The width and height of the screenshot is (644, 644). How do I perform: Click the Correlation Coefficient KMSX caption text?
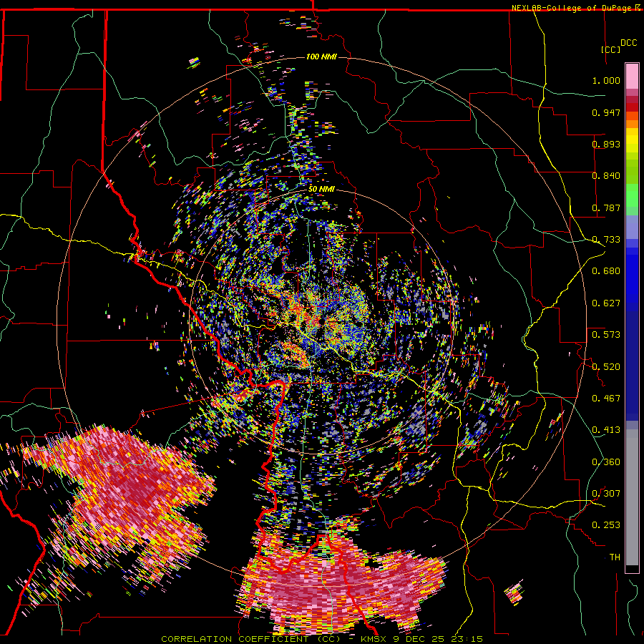(x=321, y=639)
